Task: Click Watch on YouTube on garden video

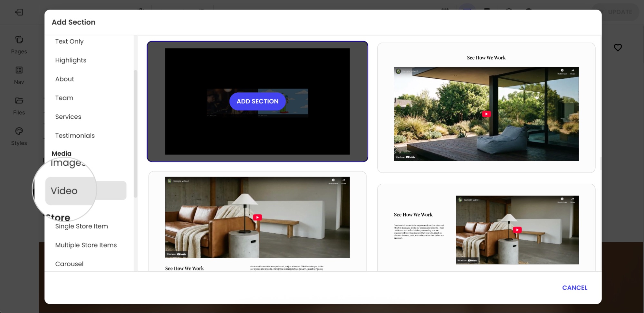Action: [x=405, y=157]
